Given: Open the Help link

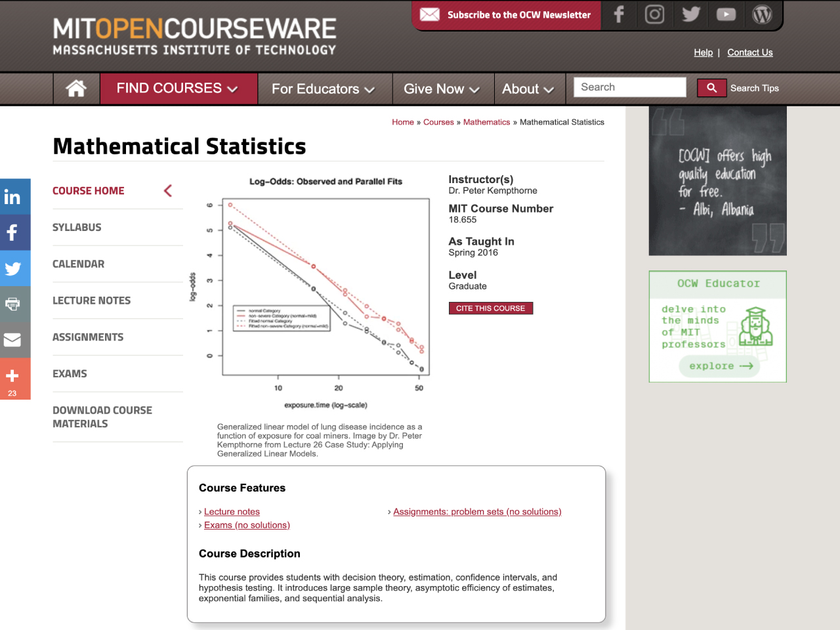Looking at the screenshot, I should click(x=703, y=52).
